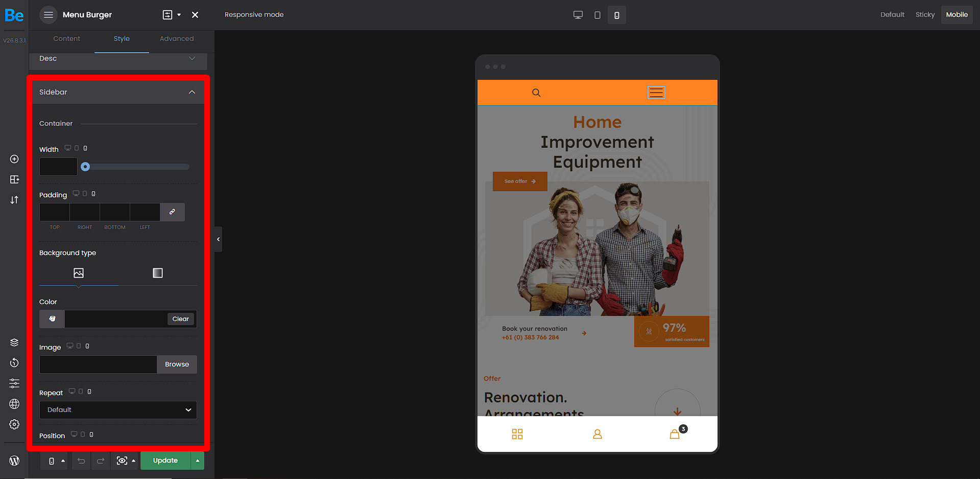Click the Color value input field
The image size is (980, 479).
coord(115,319)
